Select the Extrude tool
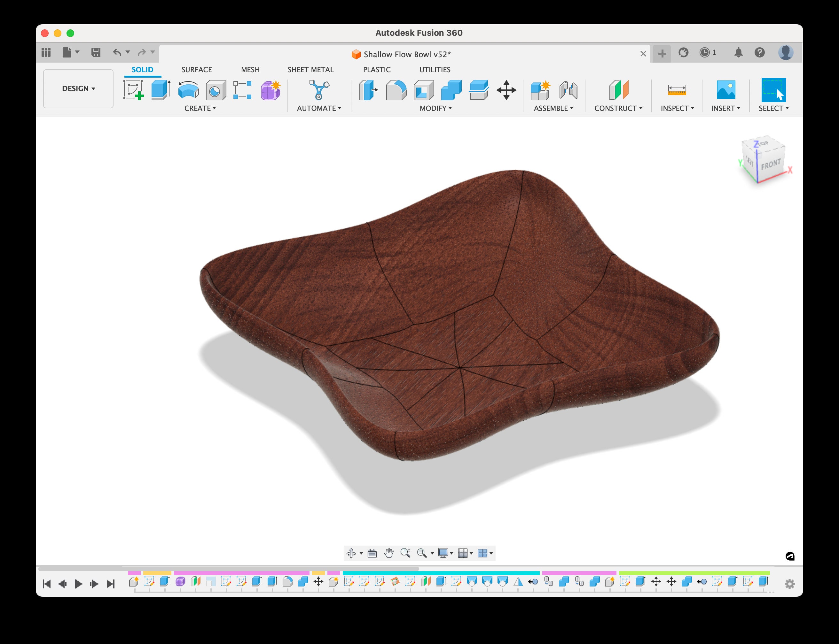The width and height of the screenshot is (839, 644). coord(161,90)
